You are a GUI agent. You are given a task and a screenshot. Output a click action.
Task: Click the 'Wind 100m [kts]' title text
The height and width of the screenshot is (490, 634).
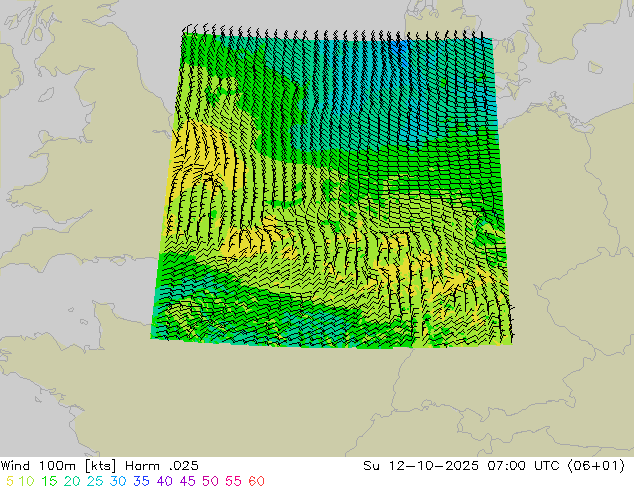58,466
